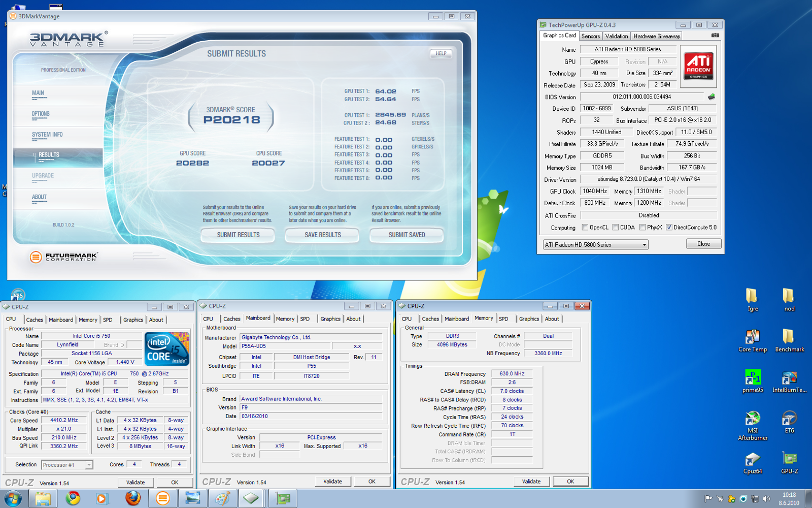Select the ET6 desktop shortcut
812x508 pixels.
(789, 422)
